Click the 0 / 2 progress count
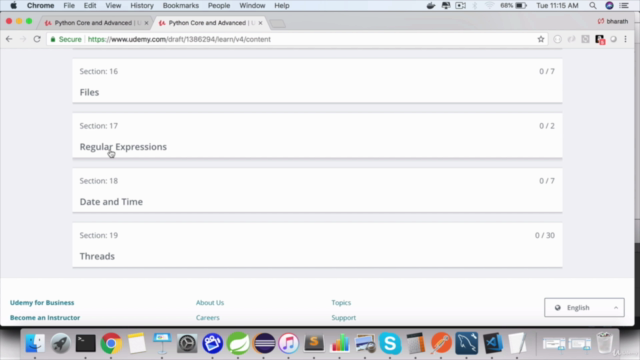This screenshot has height=360, width=640. [547, 126]
